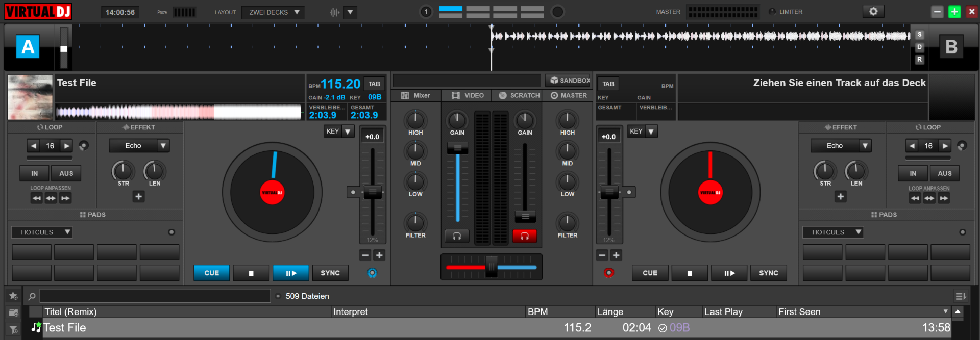Click deck B stop button
Viewport: 980px width, 340px height.
pyautogui.click(x=690, y=273)
